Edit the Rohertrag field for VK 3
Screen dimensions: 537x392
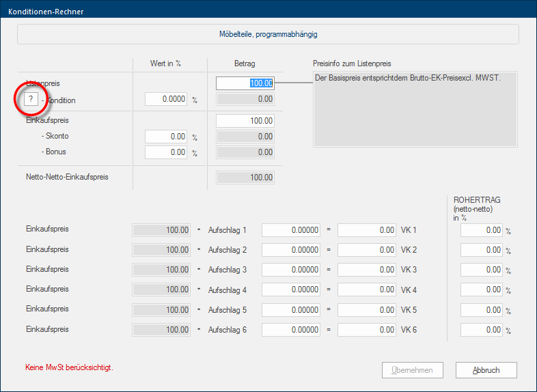point(482,270)
